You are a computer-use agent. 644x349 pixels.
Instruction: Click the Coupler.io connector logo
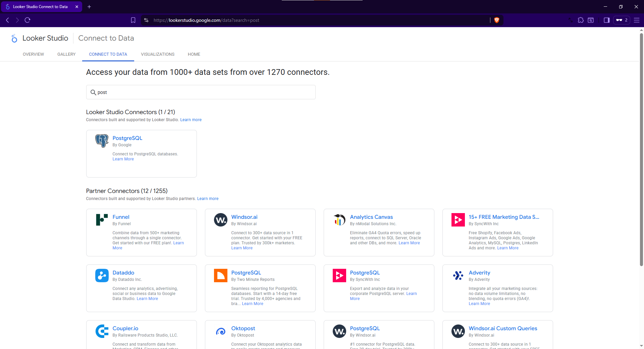pos(102,331)
